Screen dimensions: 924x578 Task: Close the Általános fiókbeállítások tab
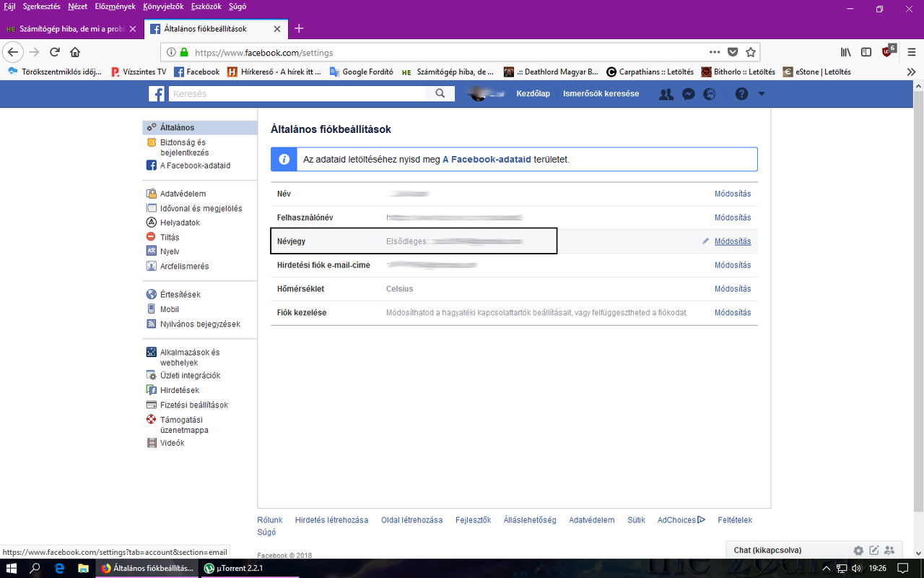click(x=277, y=29)
